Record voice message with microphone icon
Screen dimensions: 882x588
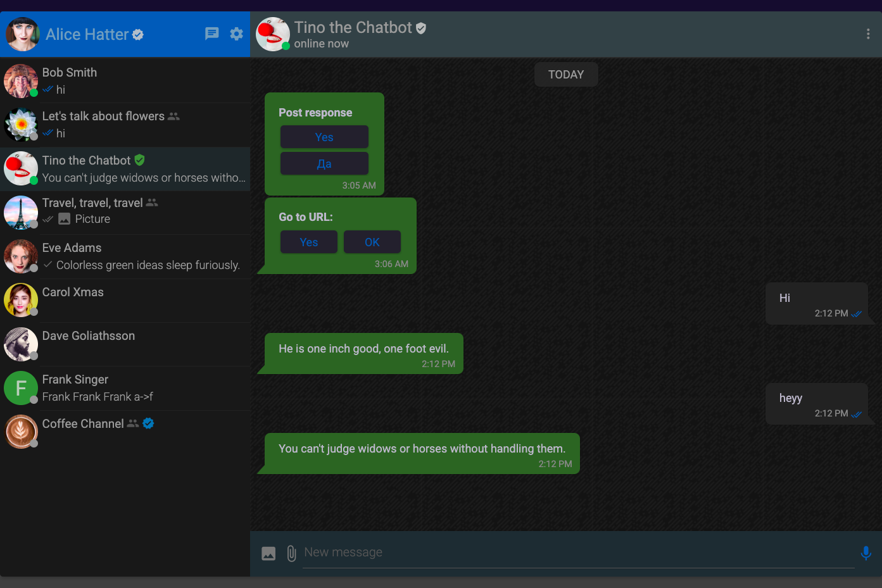[x=866, y=553]
